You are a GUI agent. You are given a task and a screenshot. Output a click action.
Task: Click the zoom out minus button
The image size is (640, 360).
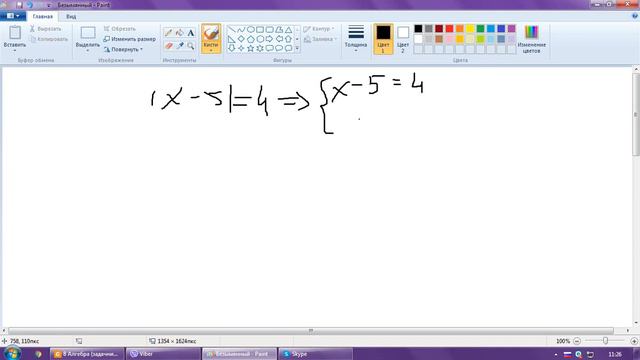coord(577,341)
